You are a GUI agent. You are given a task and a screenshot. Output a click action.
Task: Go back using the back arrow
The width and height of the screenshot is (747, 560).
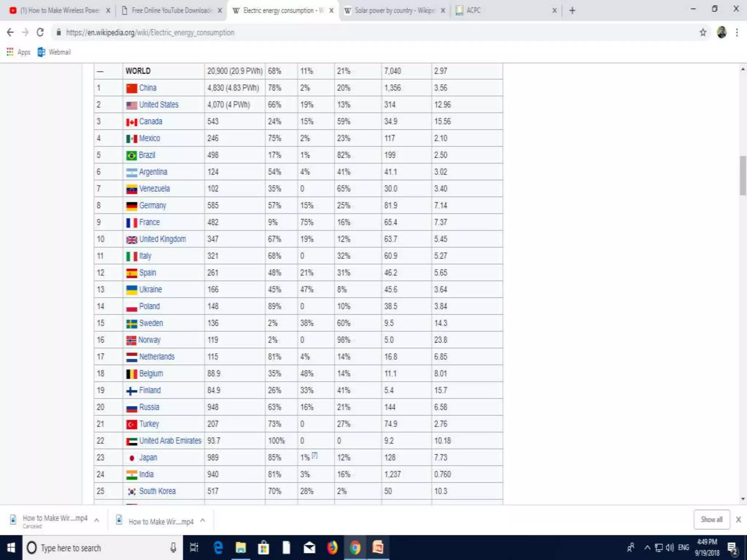coord(10,32)
